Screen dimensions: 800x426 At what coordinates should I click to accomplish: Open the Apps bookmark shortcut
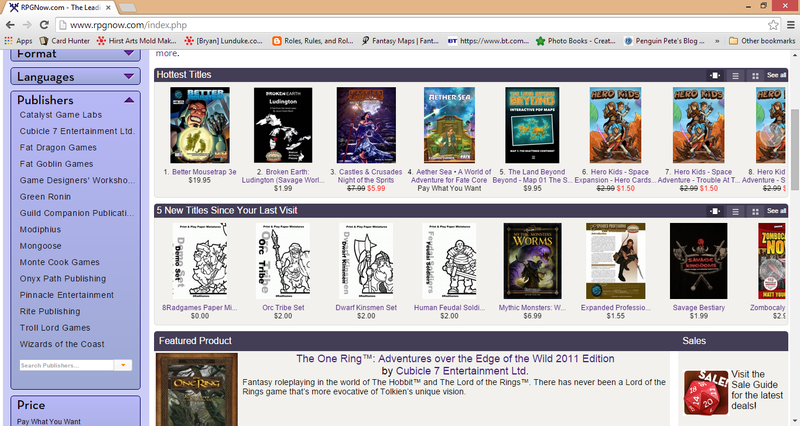18,41
